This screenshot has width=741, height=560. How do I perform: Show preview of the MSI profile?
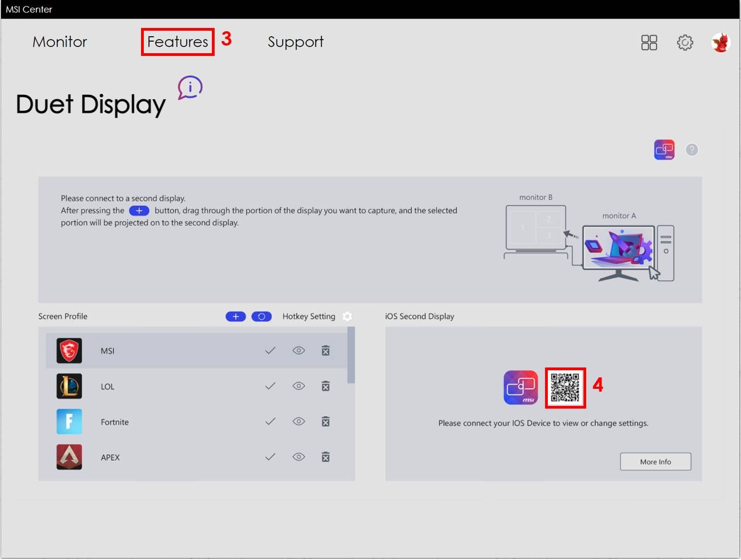299,350
